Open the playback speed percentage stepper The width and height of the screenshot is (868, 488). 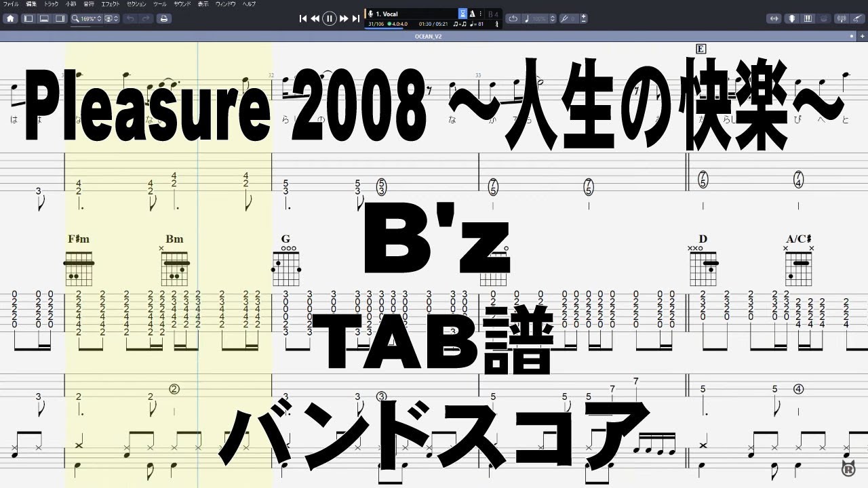click(x=553, y=18)
